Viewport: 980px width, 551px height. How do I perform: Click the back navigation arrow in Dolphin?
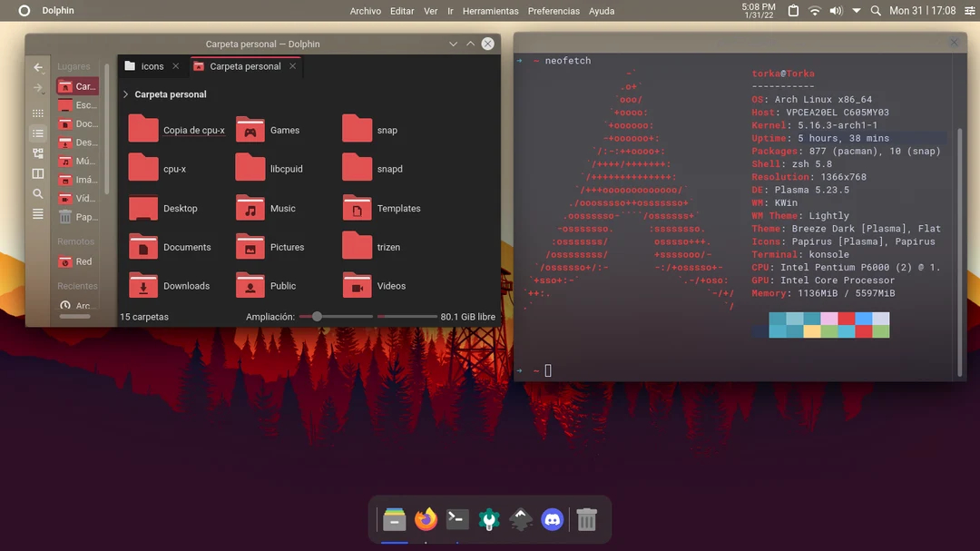point(37,67)
